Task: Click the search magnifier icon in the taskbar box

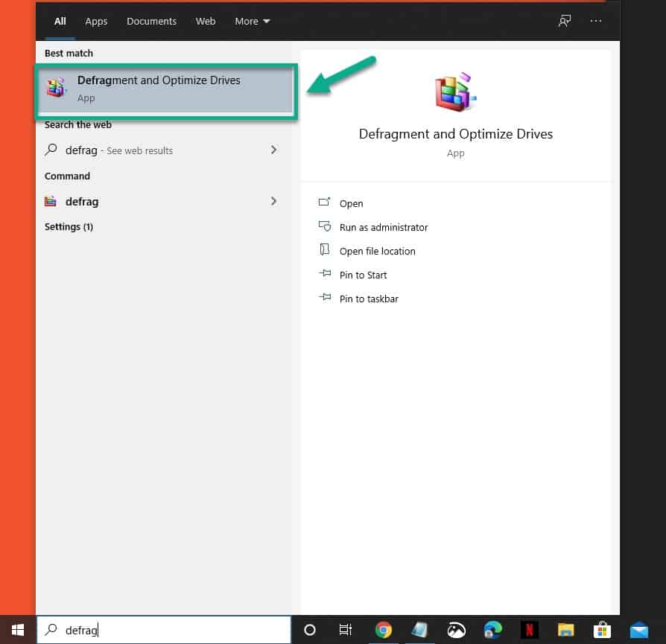Action: click(x=51, y=629)
